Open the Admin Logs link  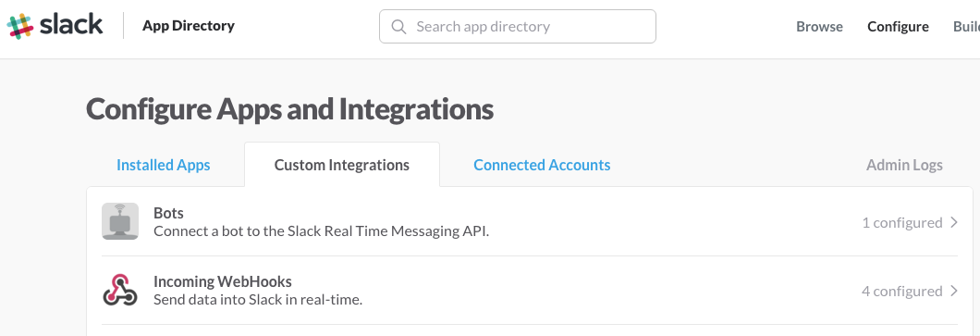pos(904,165)
